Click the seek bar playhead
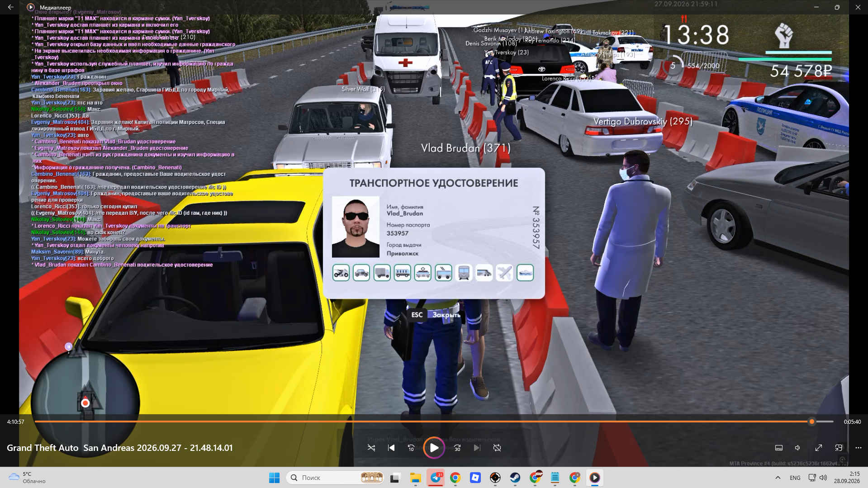 tap(812, 422)
